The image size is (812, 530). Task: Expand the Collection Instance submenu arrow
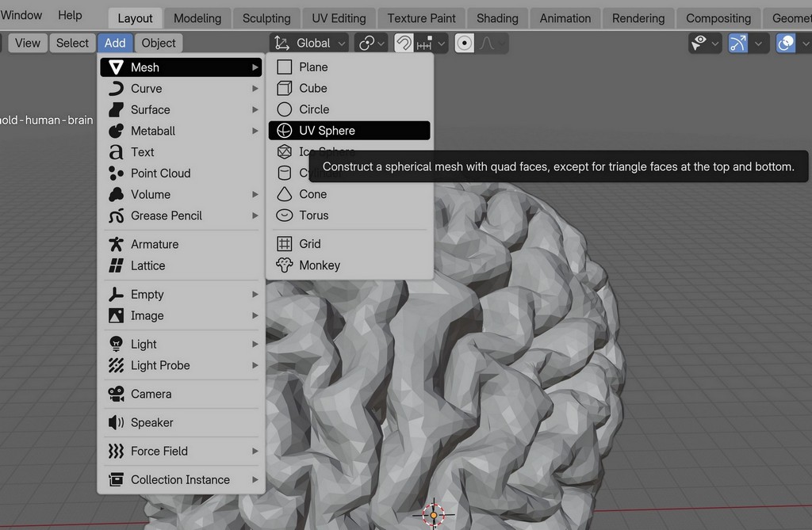pyautogui.click(x=255, y=480)
